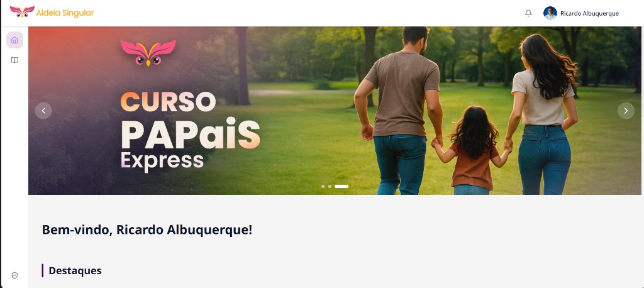Select the second carousel indicator dot
The image size is (644, 288).
330,187
